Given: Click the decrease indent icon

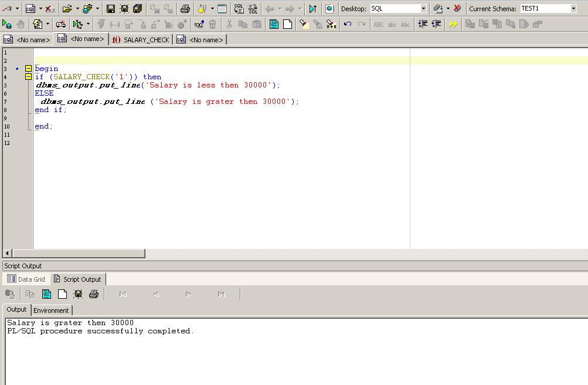Looking at the screenshot, I should pyautogui.click(x=436, y=25).
